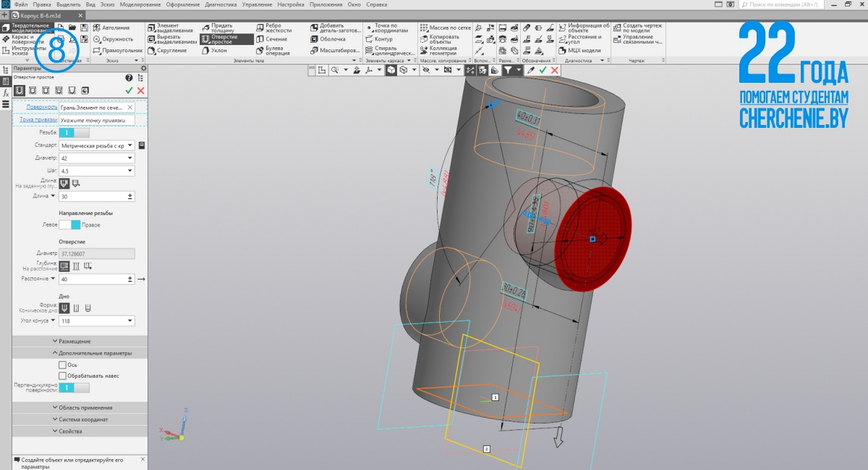Toggle the Резьба thread switch
Screen dimensions: 868x470
point(74,132)
